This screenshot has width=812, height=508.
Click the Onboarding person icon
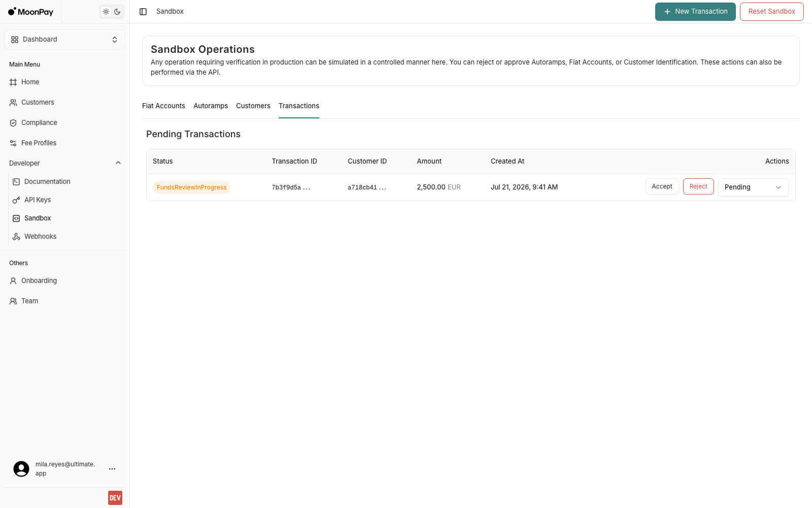pyautogui.click(x=13, y=281)
